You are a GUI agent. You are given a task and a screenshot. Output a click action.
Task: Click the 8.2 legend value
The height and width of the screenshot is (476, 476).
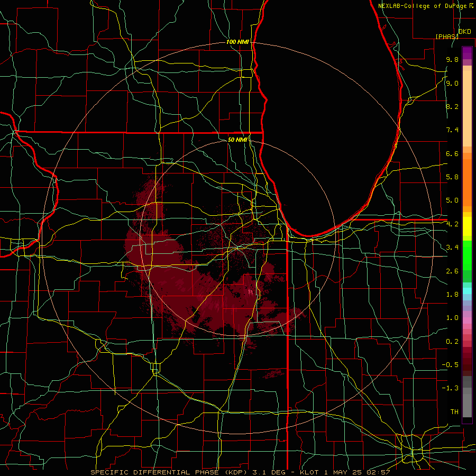tap(452, 107)
